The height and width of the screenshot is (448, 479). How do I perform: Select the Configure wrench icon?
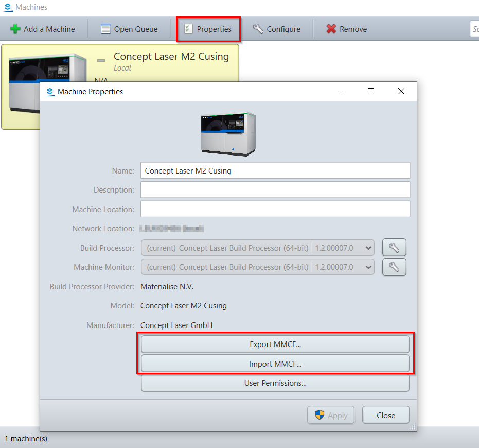coord(259,29)
